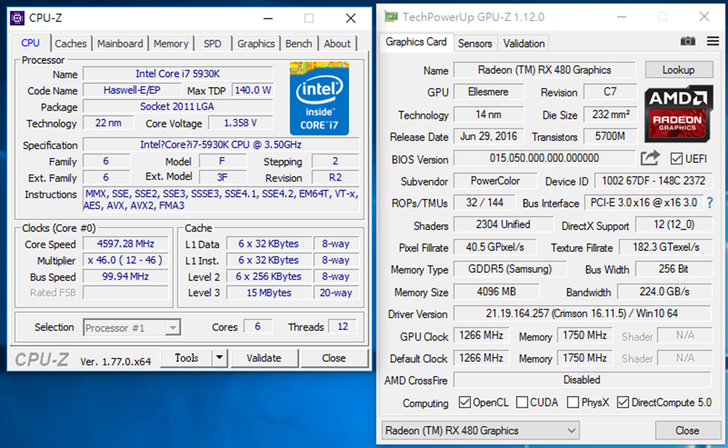Click the AMD Radeon Graphics logo

[x=678, y=113]
